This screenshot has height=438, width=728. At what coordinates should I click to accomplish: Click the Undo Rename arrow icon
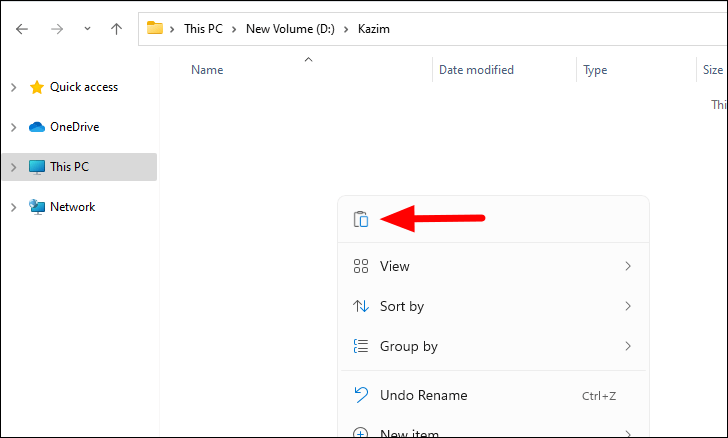point(361,395)
